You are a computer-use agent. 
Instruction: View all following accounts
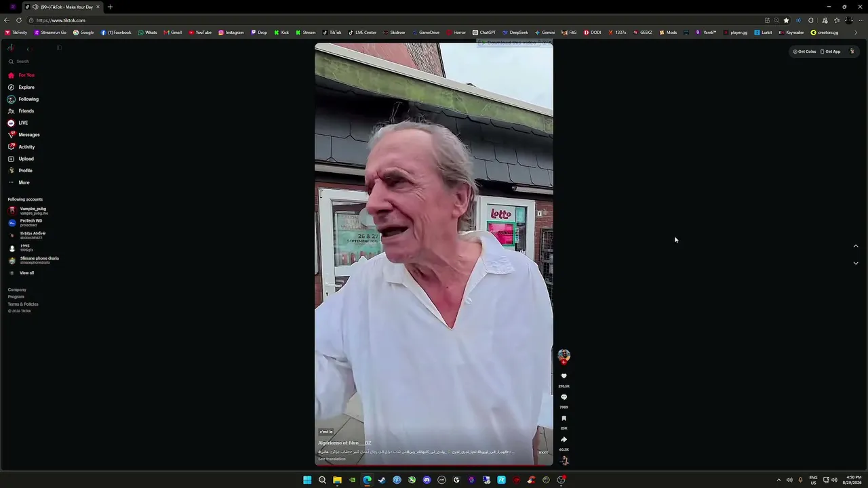[21, 272]
